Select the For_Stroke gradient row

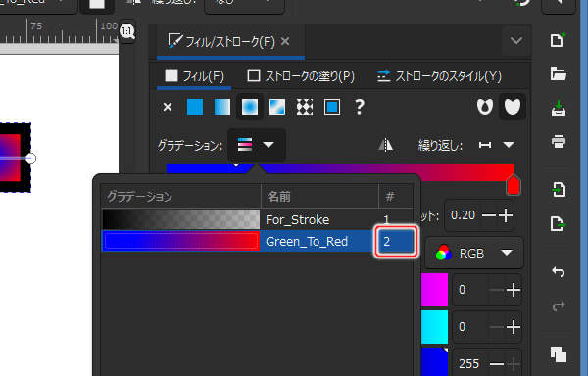pyautogui.click(x=258, y=219)
